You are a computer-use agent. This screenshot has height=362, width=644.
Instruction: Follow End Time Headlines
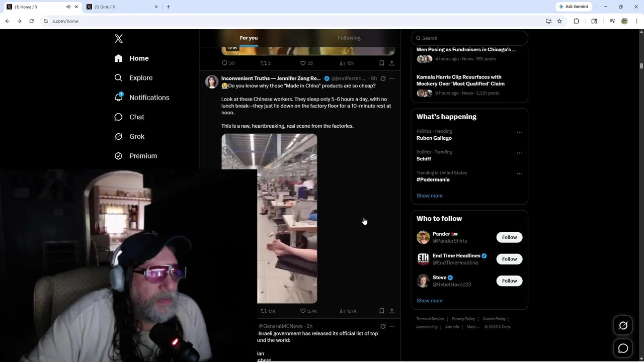tap(509, 259)
